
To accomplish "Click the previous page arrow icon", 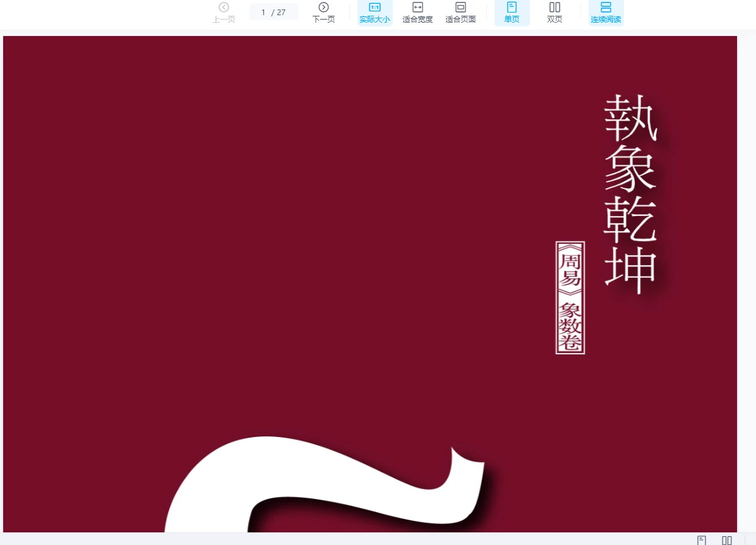I will click(224, 7).
